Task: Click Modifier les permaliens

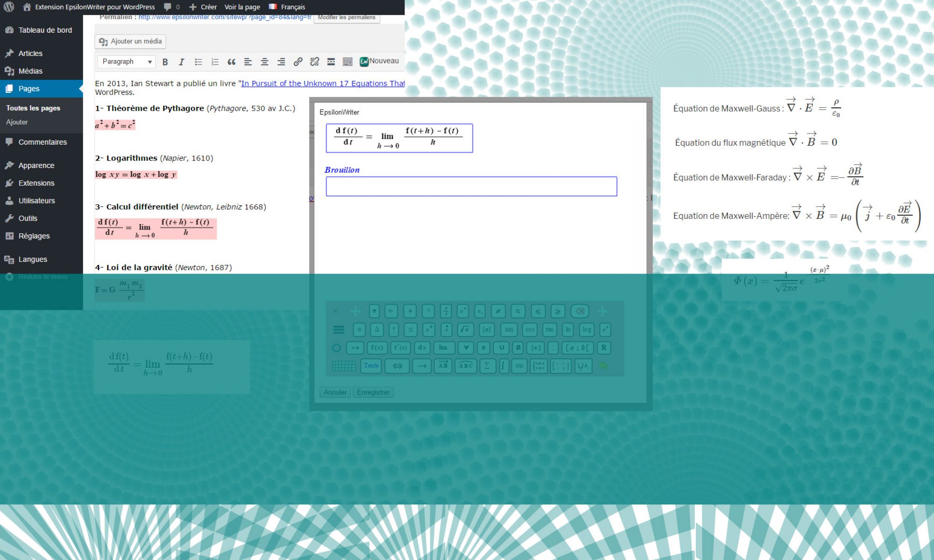Action: [x=347, y=18]
